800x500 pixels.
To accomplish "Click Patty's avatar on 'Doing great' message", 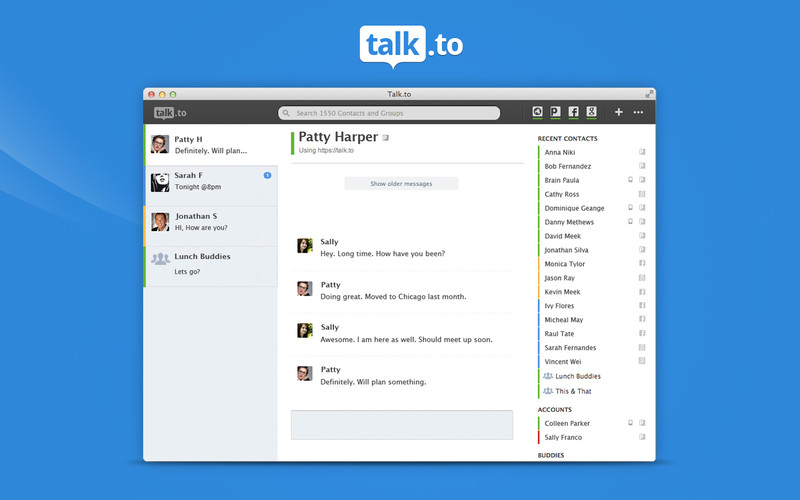I will [305, 288].
